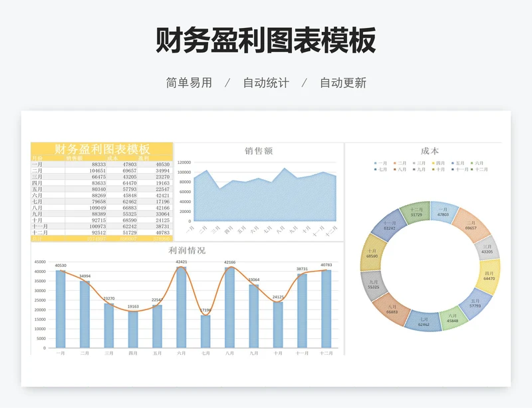Click the yellow table title 财务盈利图表模板
Viewport: 532px width, 408px height.
(102, 149)
